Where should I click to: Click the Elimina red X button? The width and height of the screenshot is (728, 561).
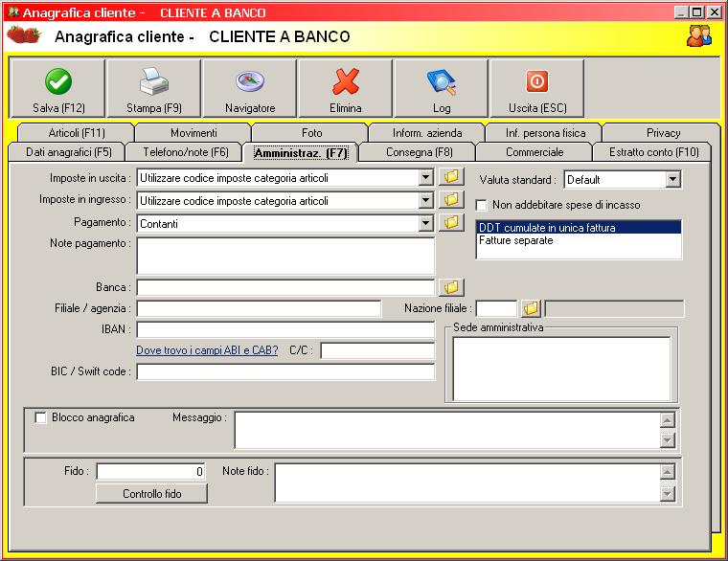pyautogui.click(x=346, y=88)
